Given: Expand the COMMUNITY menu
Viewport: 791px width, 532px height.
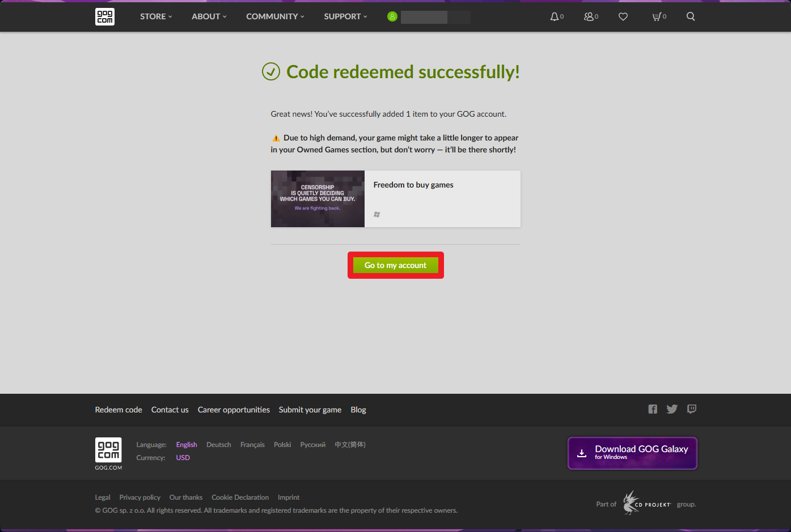Looking at the screenshot, I should point(275,16).
